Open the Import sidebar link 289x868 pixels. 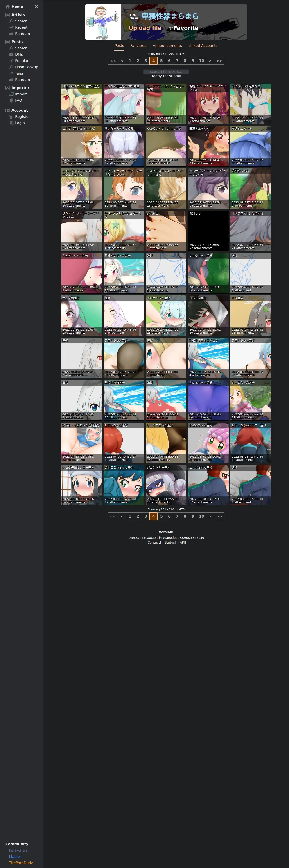(21, 94)
